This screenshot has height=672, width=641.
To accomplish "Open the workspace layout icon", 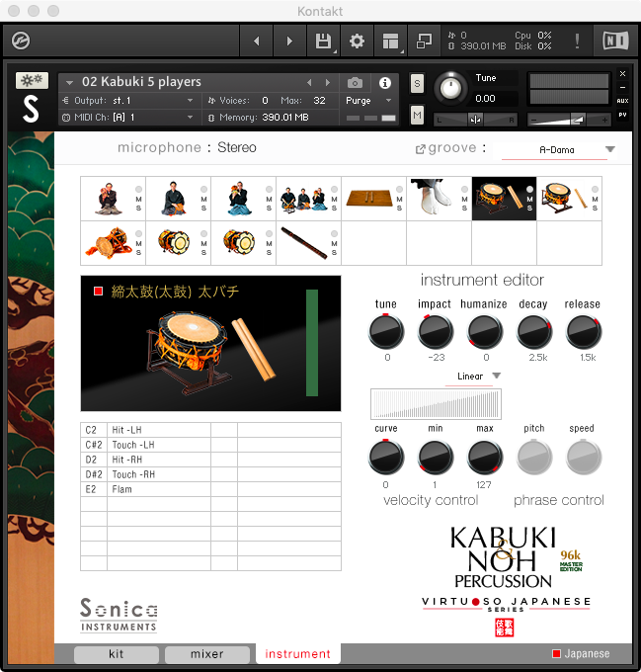I will point(390,42).
